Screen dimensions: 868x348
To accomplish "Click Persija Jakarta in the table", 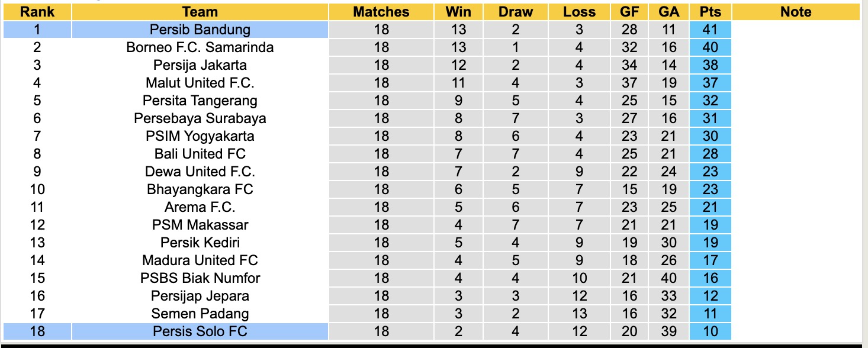I will click(x=200, y=65).
